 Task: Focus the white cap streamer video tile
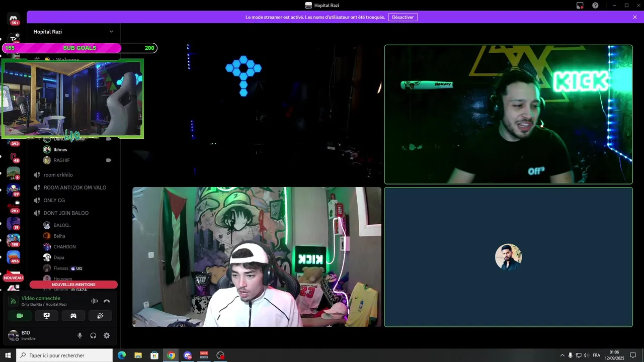(x=257, y=257)
